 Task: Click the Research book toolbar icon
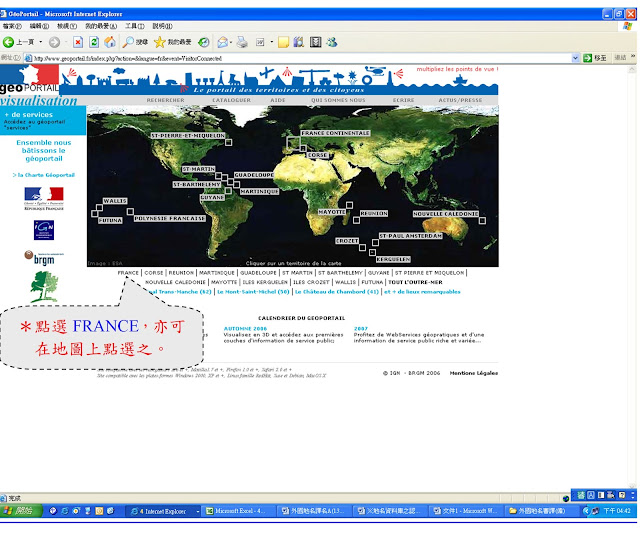click(x=299, y=42)
